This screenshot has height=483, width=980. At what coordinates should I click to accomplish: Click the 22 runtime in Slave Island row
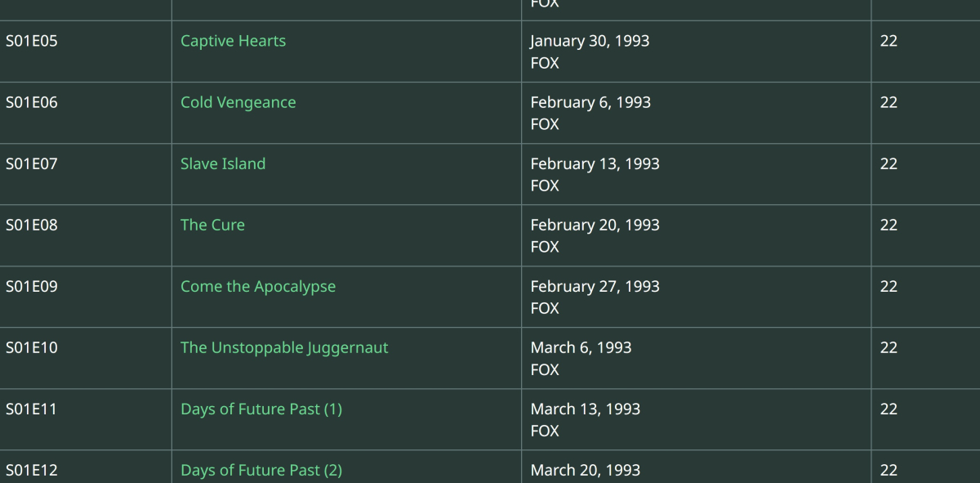(x=889, y=163)
